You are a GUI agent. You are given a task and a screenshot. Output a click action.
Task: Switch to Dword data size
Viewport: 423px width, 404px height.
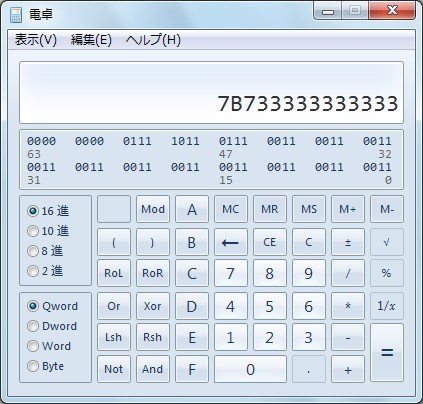52,326
